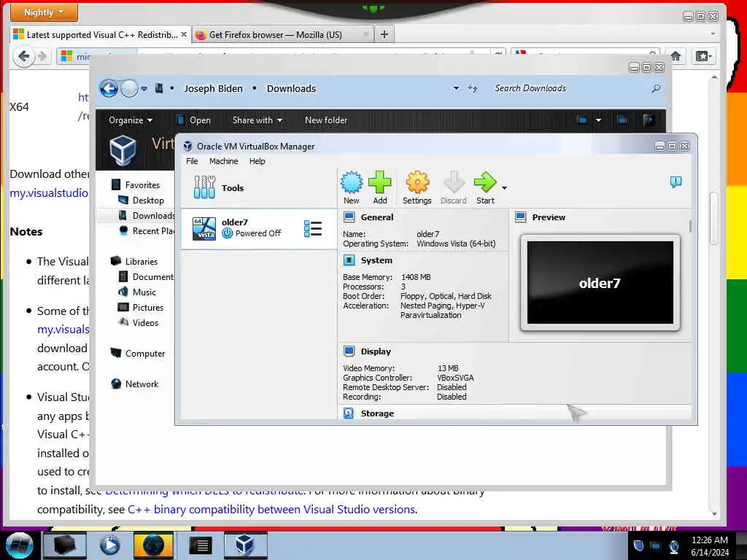Open the Nightly menu button in Firefox
This screenshot has width=747, height=560.
(x=44, y=12)
